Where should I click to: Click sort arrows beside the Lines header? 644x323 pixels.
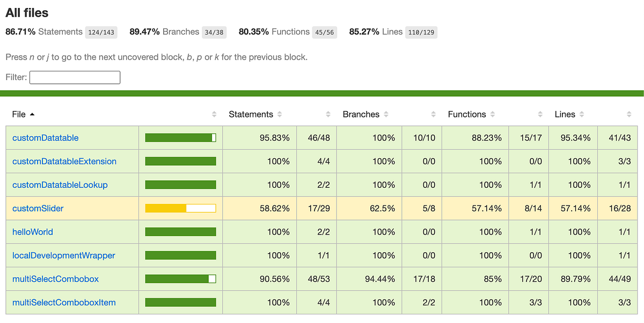(x=582, y=114)
